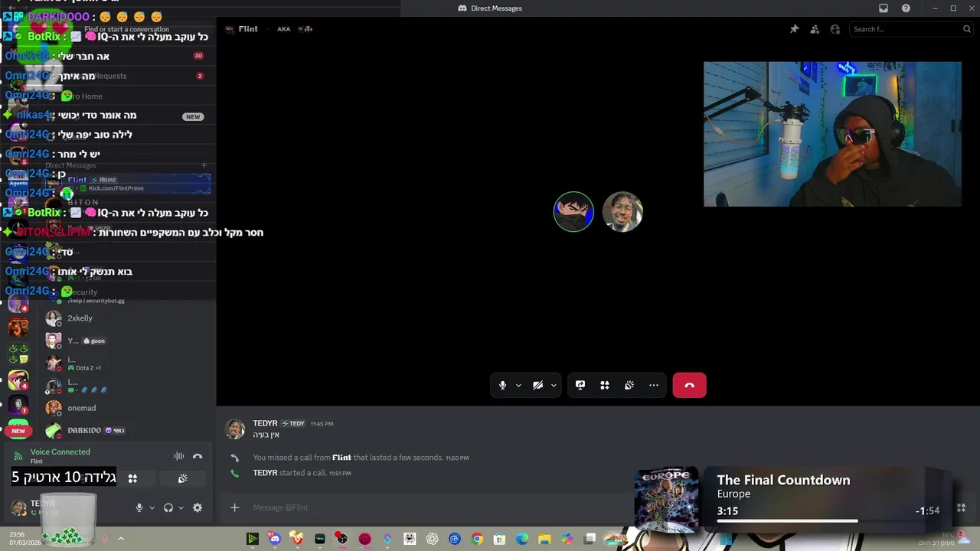Screen dimensions: 980x551
Task: Click The Final Countdown album art
Action: coord(666,501)
